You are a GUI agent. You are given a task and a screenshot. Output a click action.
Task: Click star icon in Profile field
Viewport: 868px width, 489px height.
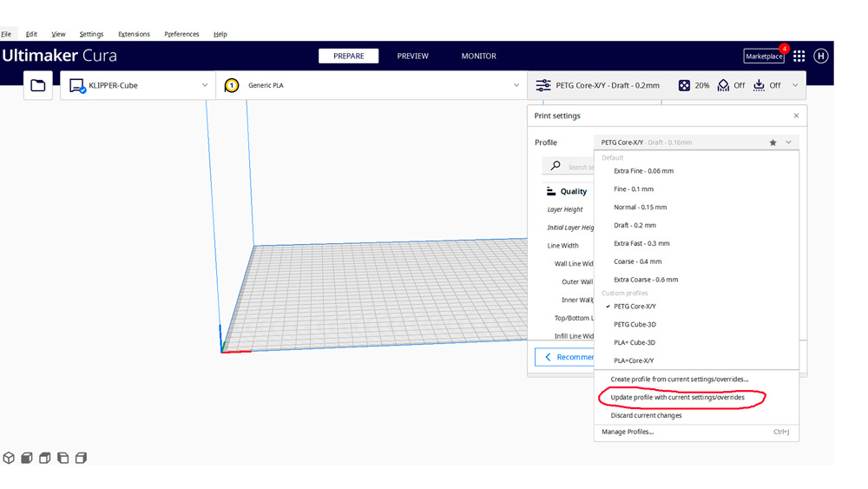773,142
